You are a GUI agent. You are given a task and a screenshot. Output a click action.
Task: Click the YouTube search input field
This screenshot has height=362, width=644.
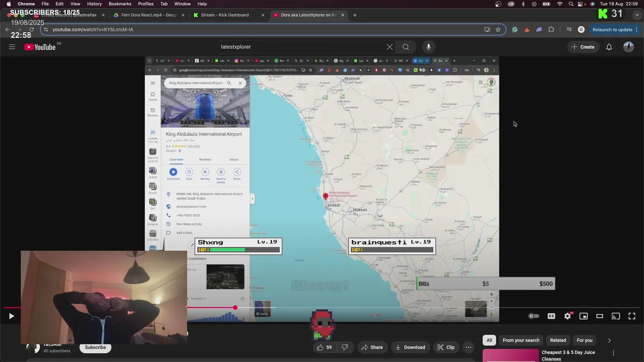(302, 47)
